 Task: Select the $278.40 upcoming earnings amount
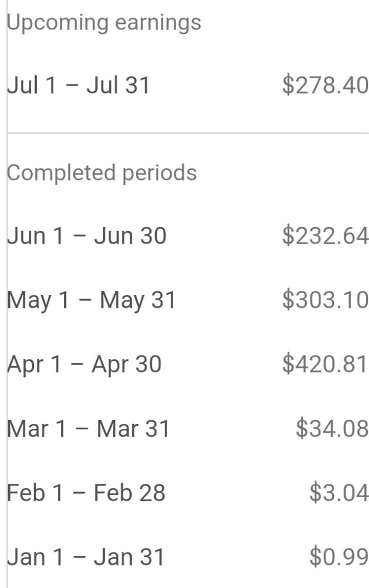pos(325,85)
